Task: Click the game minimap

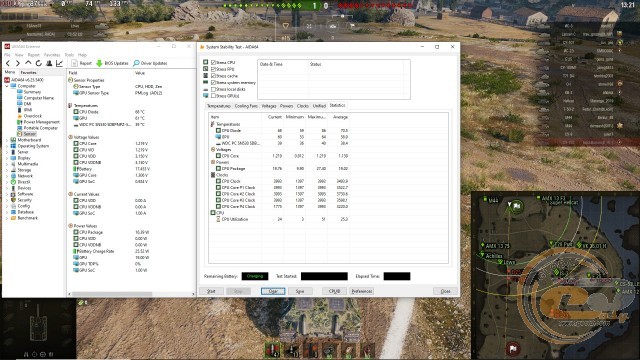Action: pyautogui.click(x=556, y=275)
